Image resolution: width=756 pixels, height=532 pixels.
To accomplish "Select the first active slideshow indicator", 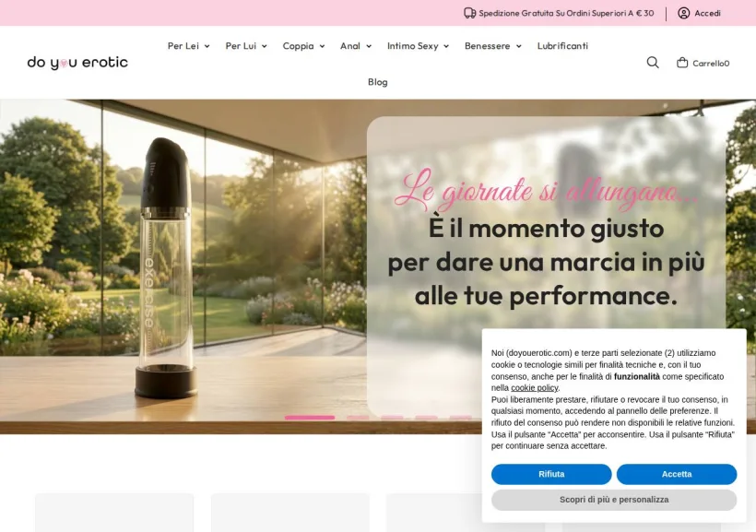I will pos(310,418).
